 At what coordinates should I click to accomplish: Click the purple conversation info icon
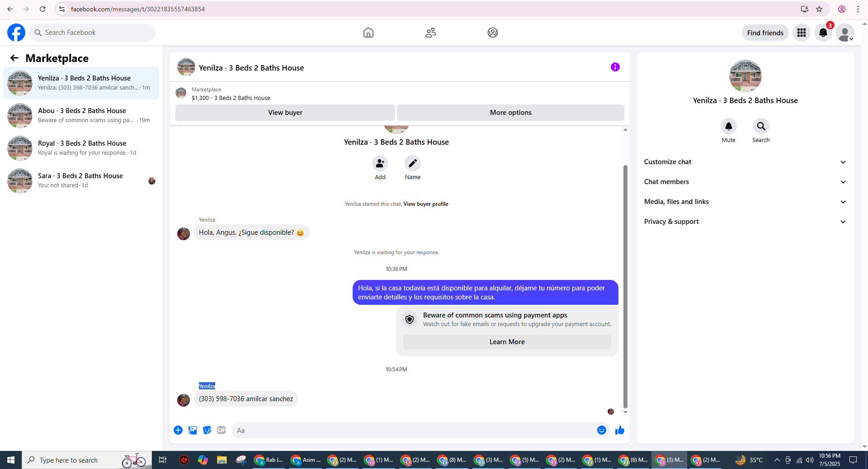[615, 67]
